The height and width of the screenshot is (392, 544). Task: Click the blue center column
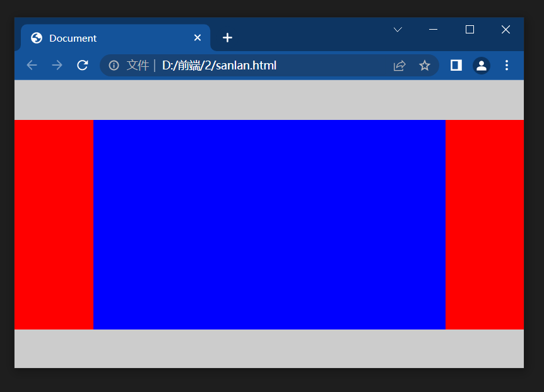pos(269,225)
